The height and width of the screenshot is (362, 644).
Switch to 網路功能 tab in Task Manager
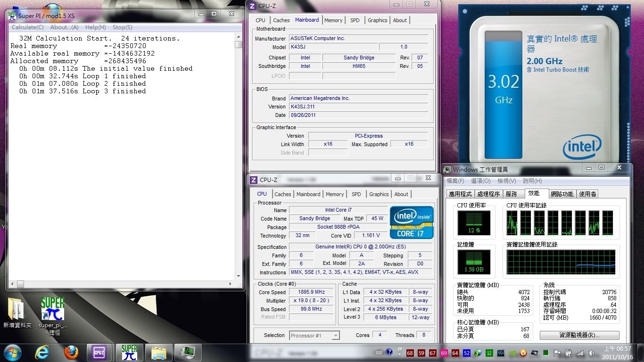[562, 194]
